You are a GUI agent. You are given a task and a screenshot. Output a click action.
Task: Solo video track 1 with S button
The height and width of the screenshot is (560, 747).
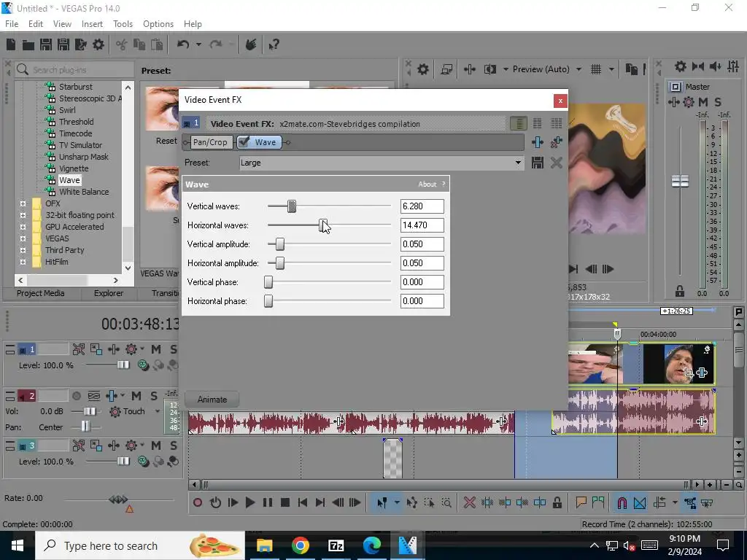pyautogui.click(x=174, y=349)
